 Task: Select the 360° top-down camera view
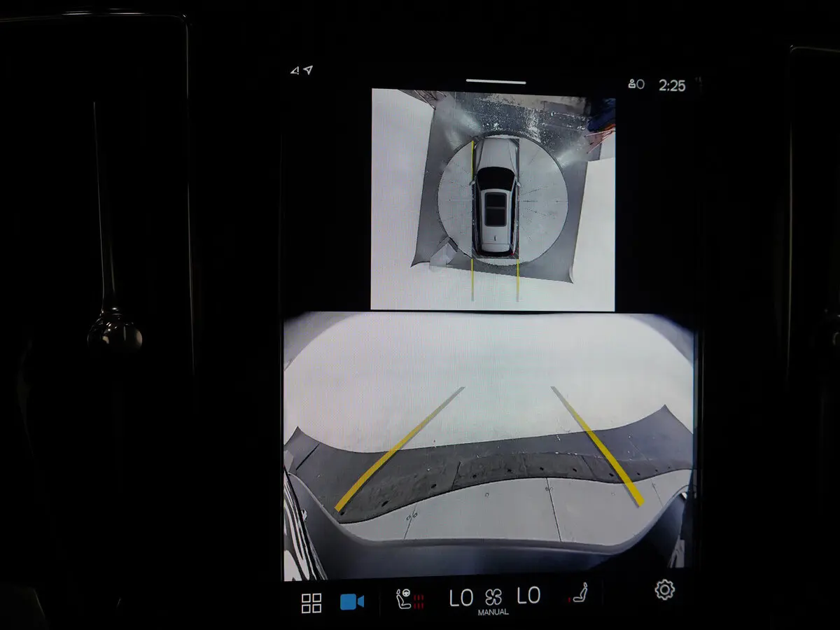pyautogui.click(x=493, y=199)
